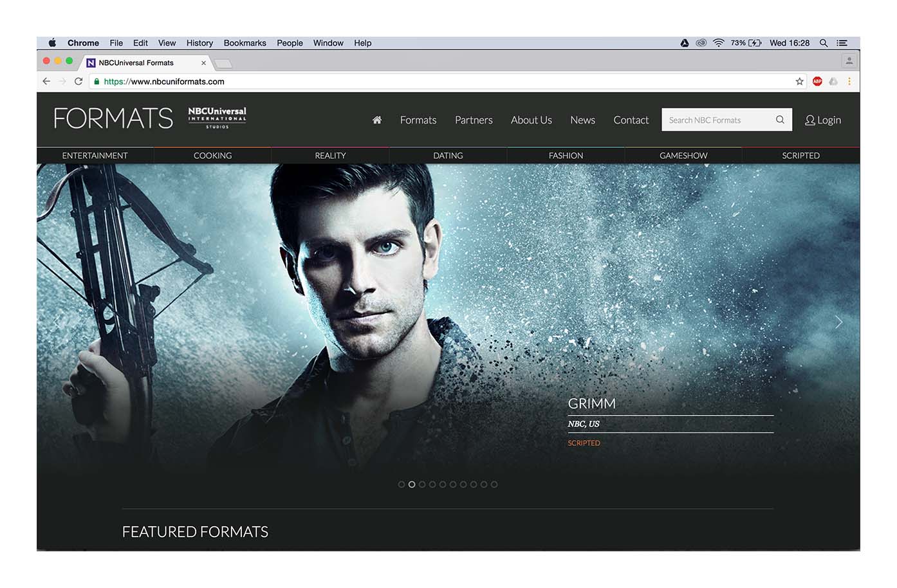Screen dimensions: 897x588
Task: Go back with the browser back arrow
Action: coord(46,81)
